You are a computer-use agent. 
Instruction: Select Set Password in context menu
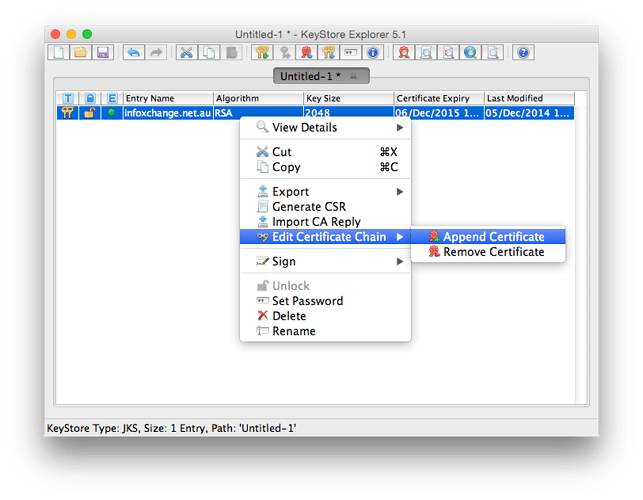pos(325,301)
